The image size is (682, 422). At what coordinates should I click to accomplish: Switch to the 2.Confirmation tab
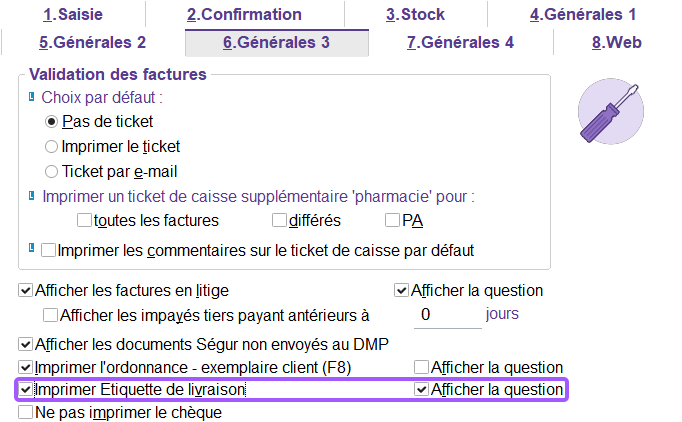pyautogui.click(x=244, y=15)
